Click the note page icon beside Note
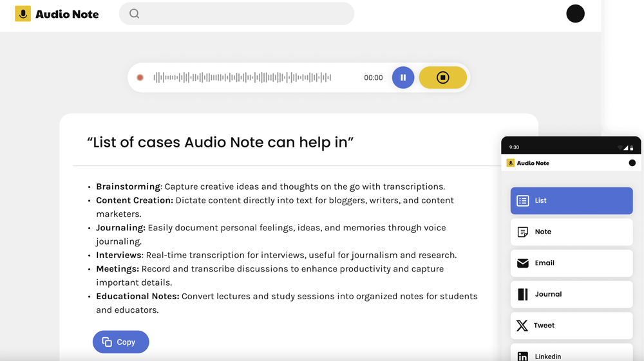 pos(522,232)
